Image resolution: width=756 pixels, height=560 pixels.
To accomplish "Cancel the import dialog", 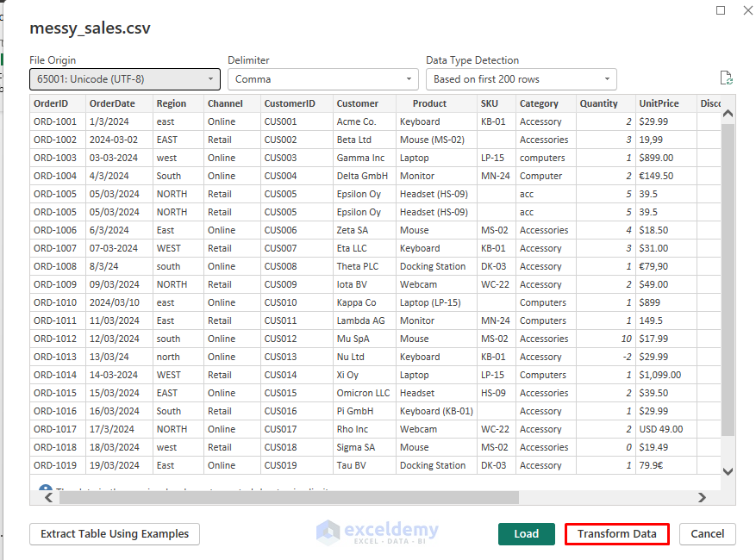I will coord(707,533).
